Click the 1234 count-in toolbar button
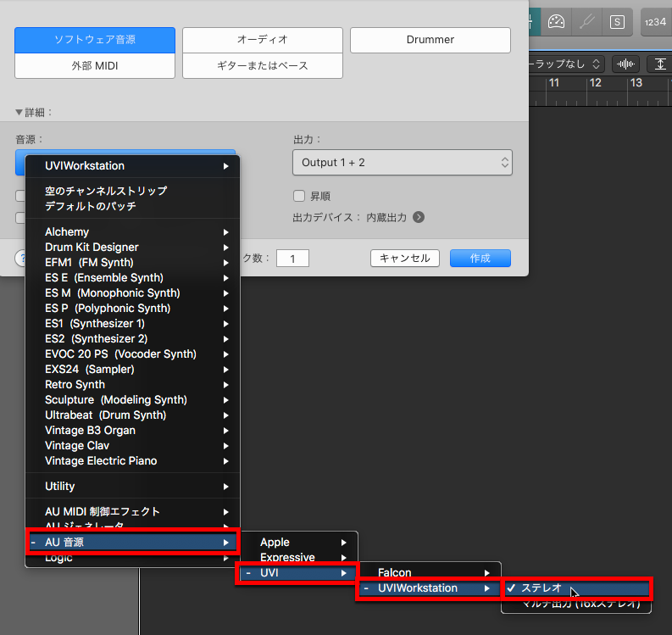 656,22
